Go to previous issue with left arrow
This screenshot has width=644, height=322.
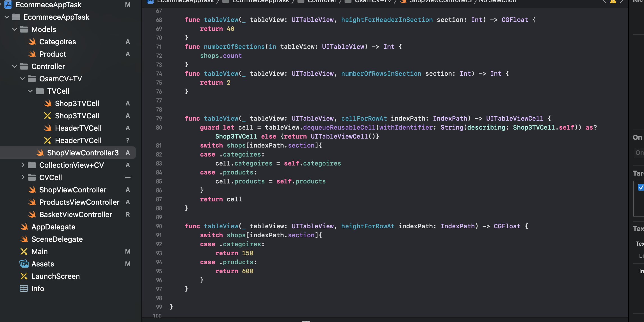(x=605, y=1)
